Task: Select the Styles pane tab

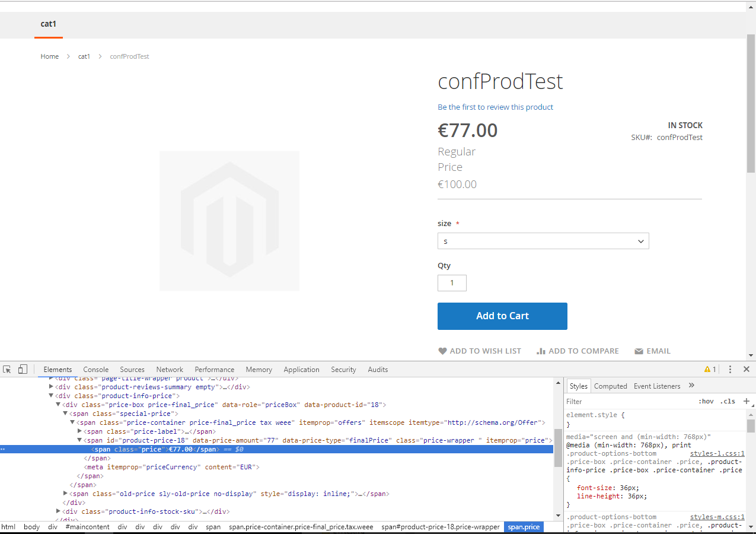Action: (578, 386)
